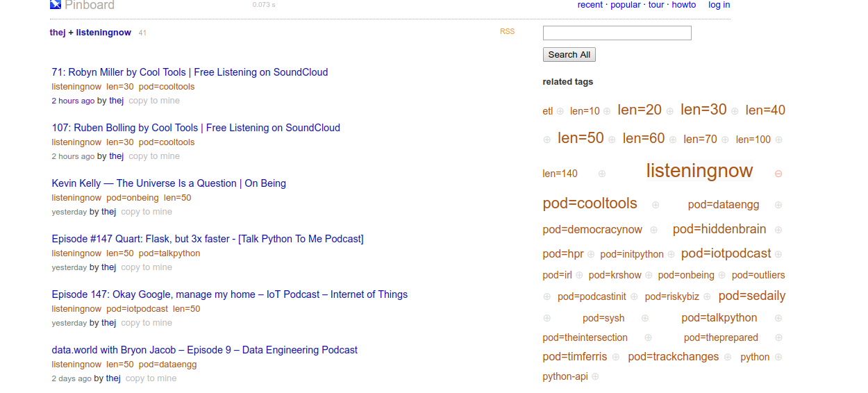Click the pod=iotpodcast tag under Okay Google bookmark
This screenshot has width=868, height=393.
click(137, 309)
